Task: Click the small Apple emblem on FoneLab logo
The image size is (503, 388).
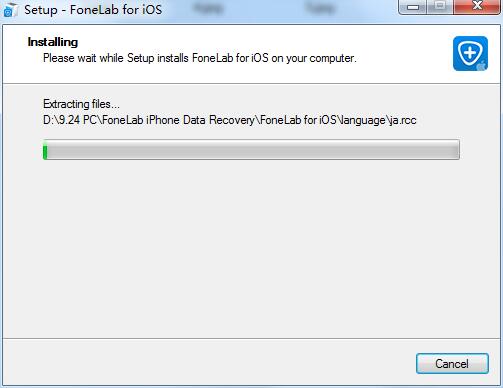Action: coord(481,65)
